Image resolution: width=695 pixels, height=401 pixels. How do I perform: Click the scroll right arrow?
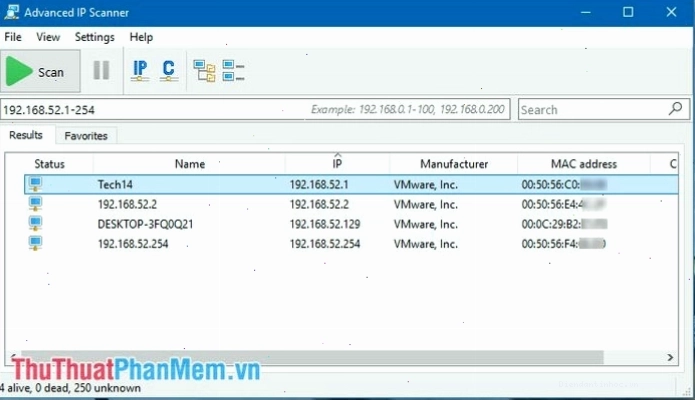[670, 357]
